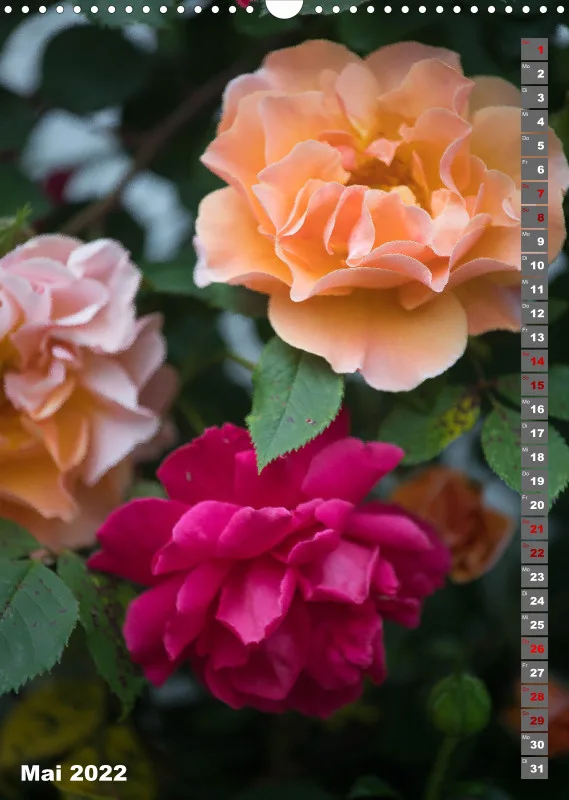Click the day 13 cell
This screenshot has height=800, width=569.
pos(534,337)
